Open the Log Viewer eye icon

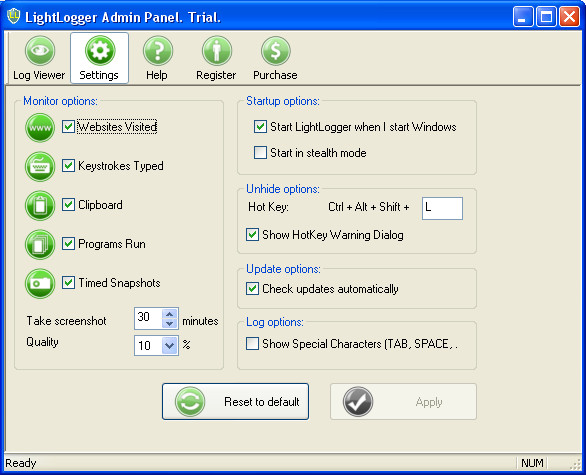click(x=40, y=50)
